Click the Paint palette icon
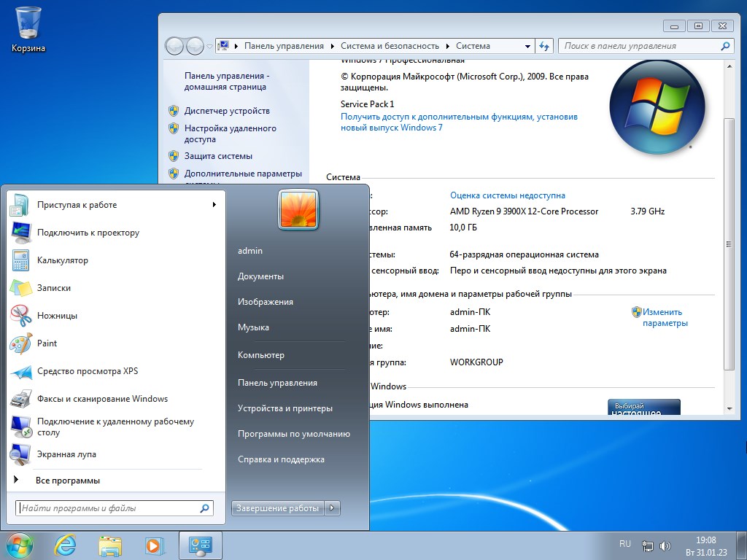This screenshot has height=560, width=747. [20, 343]
